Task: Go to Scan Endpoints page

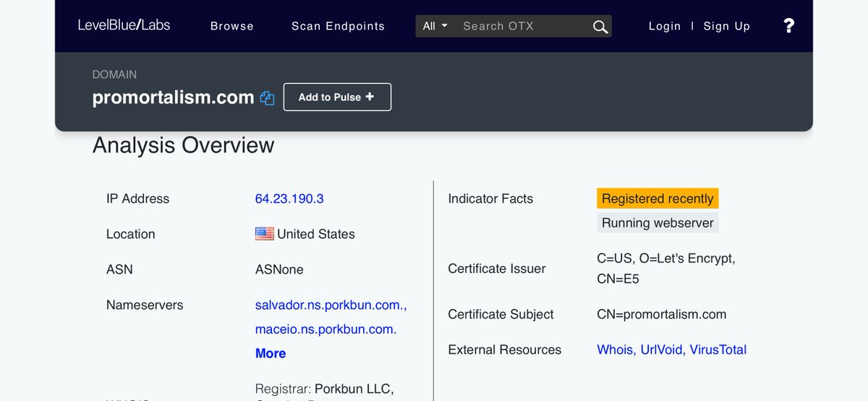Action: 338,26
